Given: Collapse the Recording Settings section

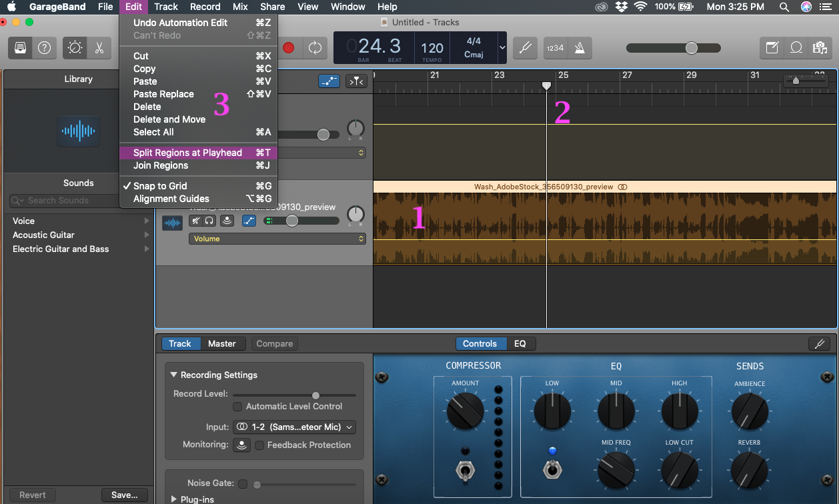Looking at the screenshot, I should coord(174,375).
